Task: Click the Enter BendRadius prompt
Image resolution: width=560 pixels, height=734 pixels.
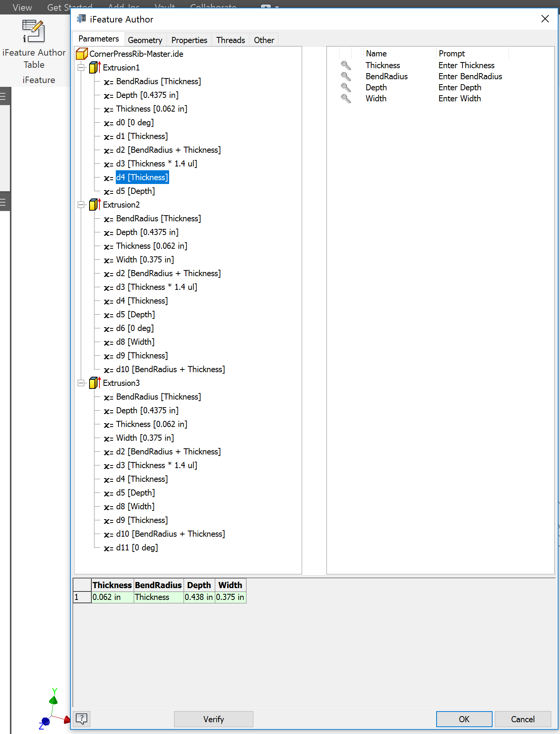Action: tap(470, 77)
